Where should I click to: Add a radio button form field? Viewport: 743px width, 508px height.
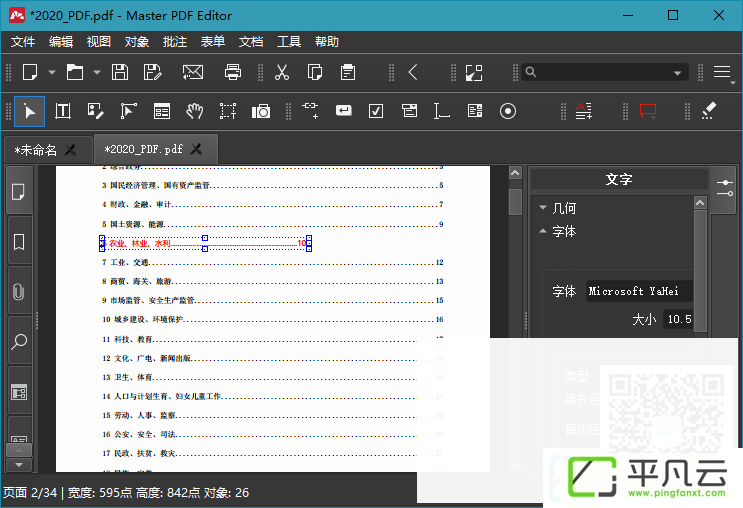[507, 111]
